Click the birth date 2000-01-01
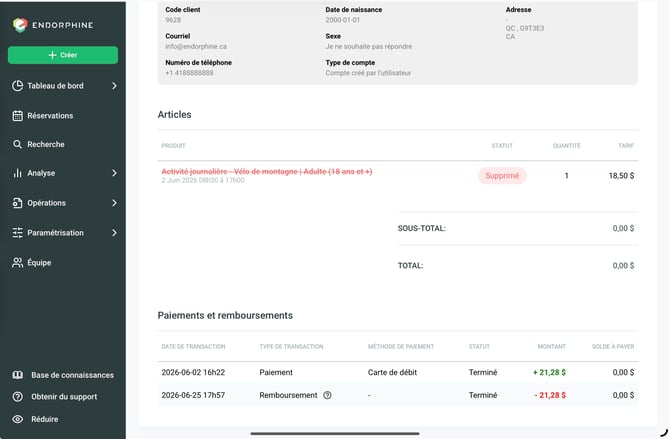 (x=343, y=20)
